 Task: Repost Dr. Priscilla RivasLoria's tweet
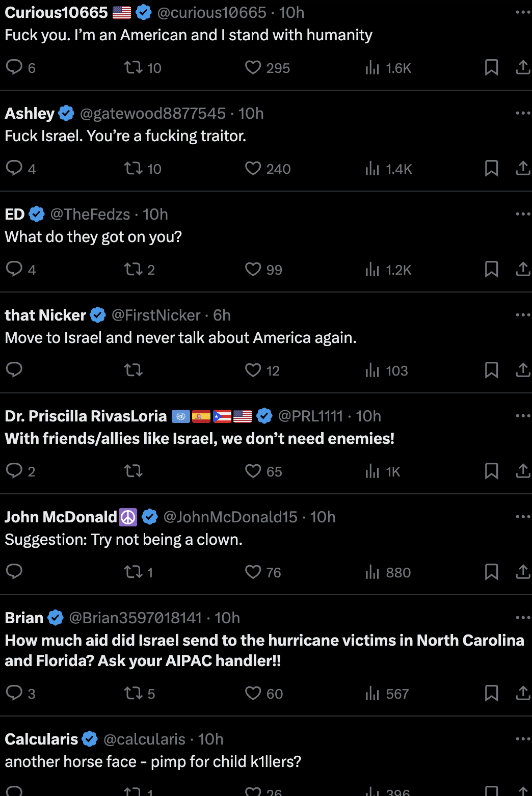[134, 471]
